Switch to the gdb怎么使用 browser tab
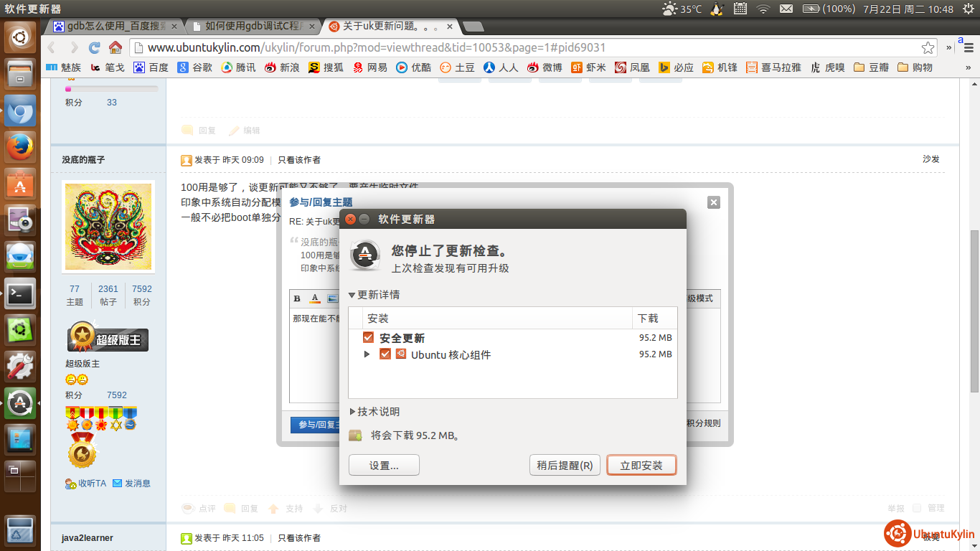This screenshot has height=551, width=980. tap(115, 27)
